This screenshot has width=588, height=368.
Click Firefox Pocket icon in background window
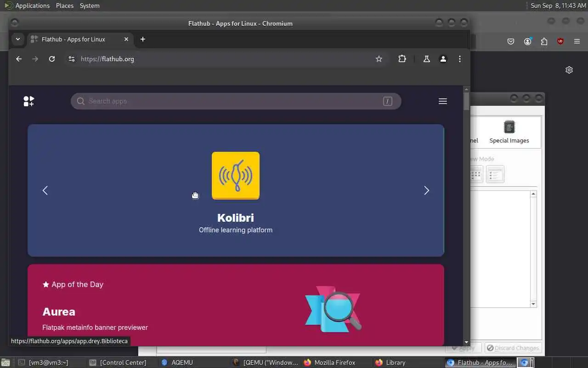click(x=511, y=41)
